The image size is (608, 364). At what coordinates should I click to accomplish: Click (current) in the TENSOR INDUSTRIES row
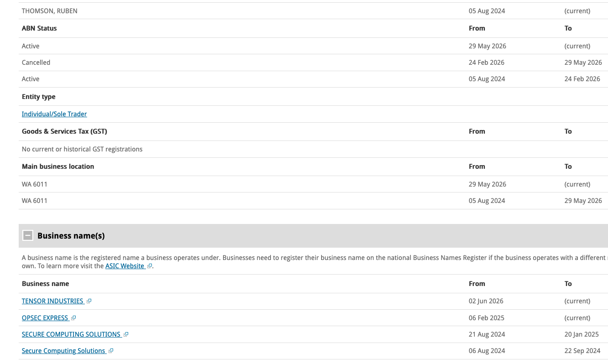(x=577, y=301)
